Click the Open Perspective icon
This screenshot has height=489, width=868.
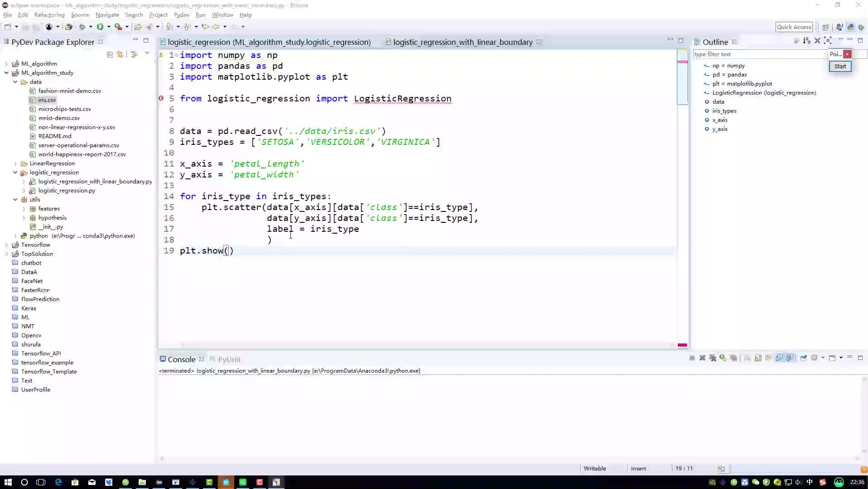825,27
